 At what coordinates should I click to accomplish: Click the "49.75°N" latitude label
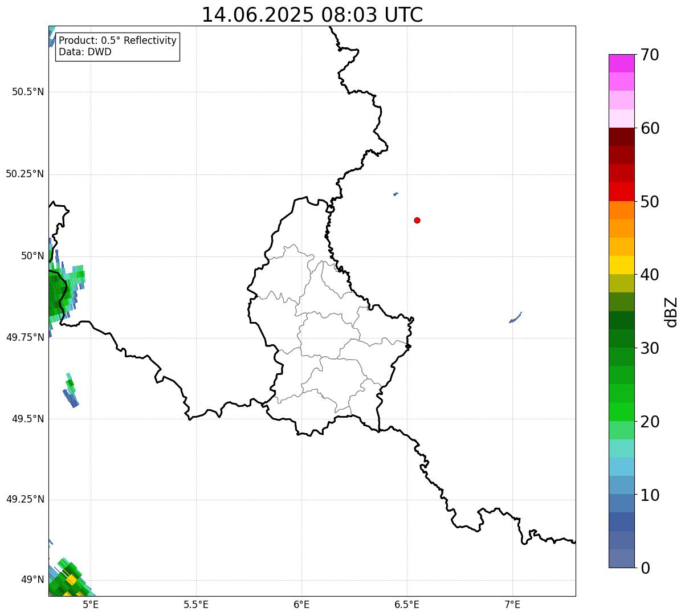click(x=25, y=337)
